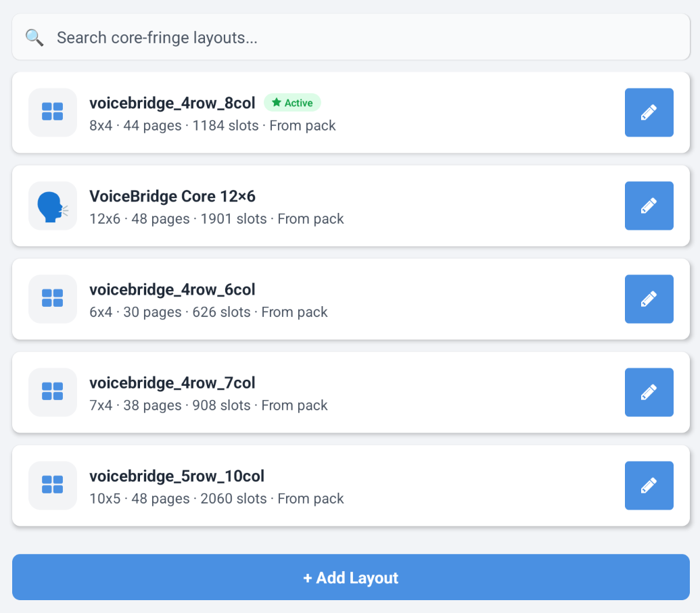Edit the voicebridge_5row_10col layout
Image resolution: width=700 pixels, height=613 pixels.
click(649, 485)
